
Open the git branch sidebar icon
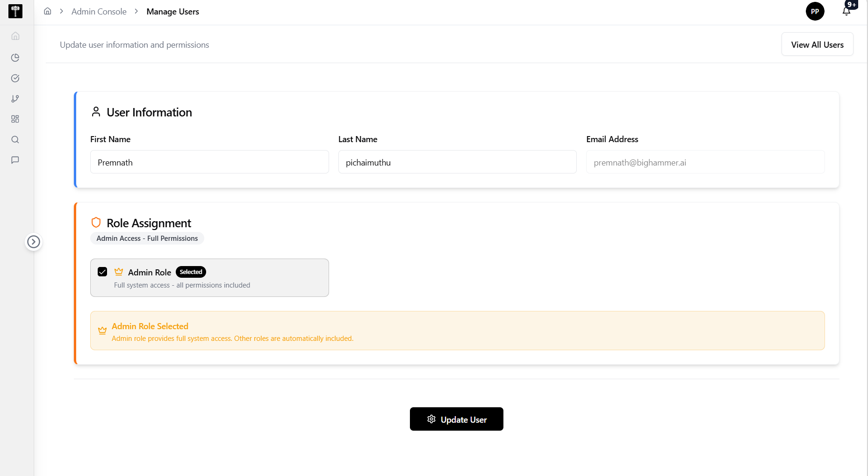[15, 99]
